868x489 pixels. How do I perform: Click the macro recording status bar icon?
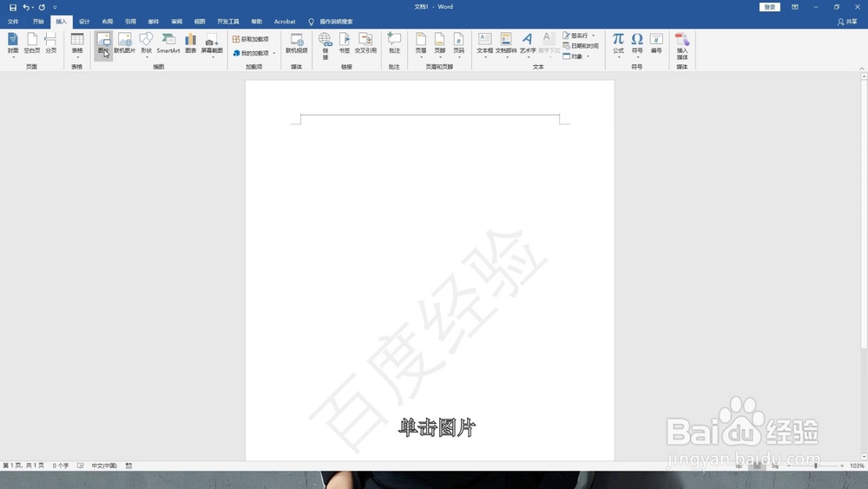coord(129,466)
